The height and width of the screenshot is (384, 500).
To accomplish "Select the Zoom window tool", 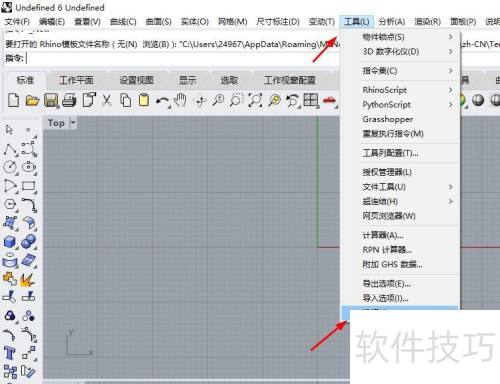I will pos(236,100).
